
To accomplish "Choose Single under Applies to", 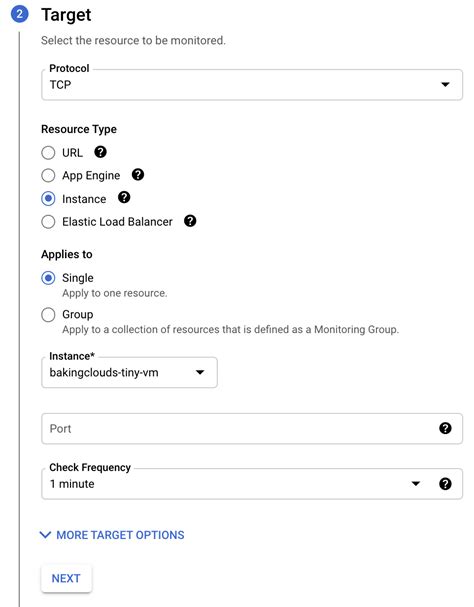I will tap(48, 278).
